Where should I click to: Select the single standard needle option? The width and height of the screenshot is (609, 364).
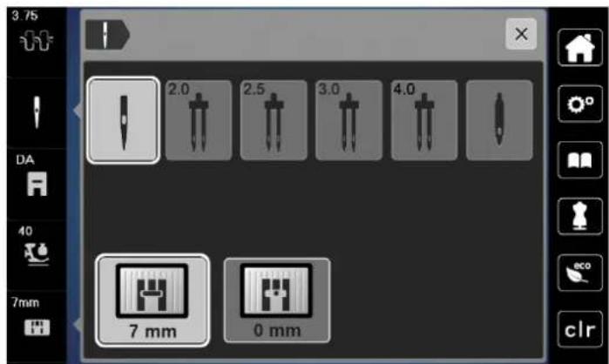(x=123, y=120)
